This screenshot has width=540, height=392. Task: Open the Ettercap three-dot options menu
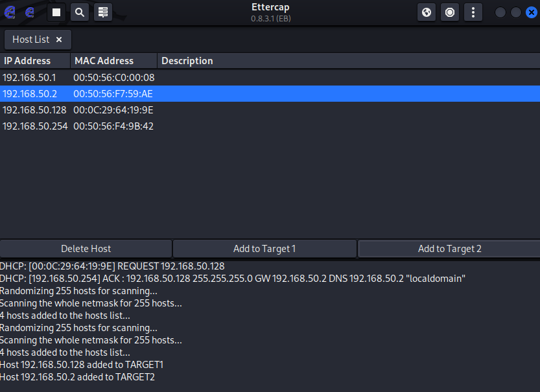pyautogui.click(x=473, y=12)
